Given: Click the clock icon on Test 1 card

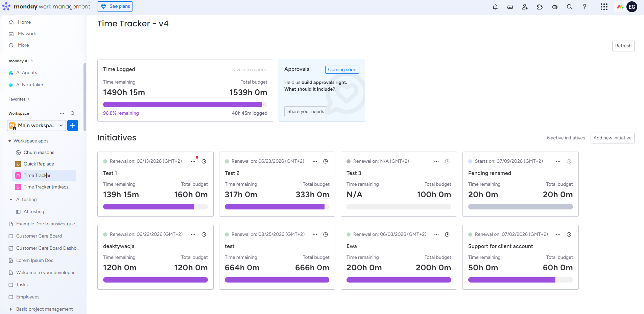Looking at the screenshot, I should click(204, 161).
